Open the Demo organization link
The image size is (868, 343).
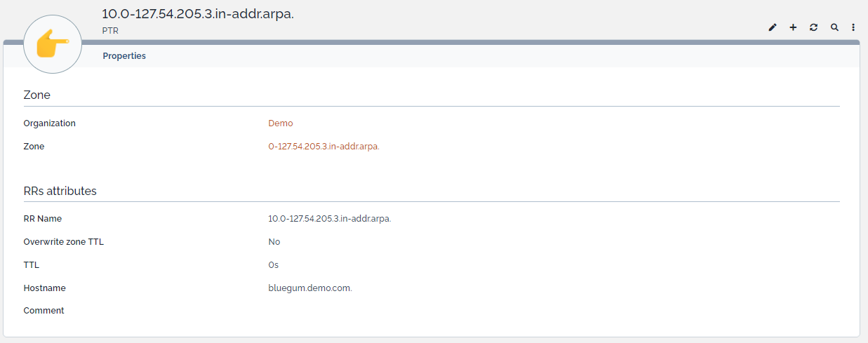[280, 123]
